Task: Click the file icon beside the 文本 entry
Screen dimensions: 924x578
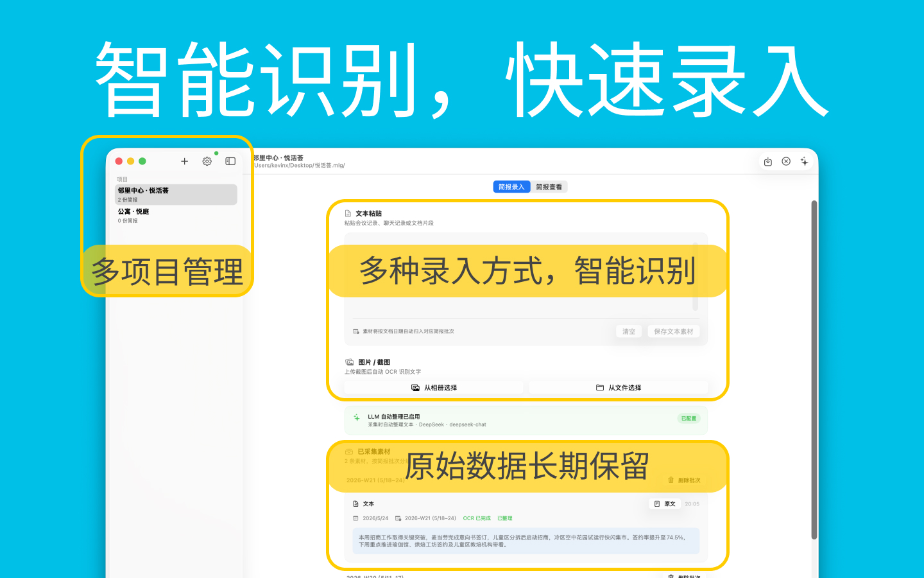Action: (355, 504)
